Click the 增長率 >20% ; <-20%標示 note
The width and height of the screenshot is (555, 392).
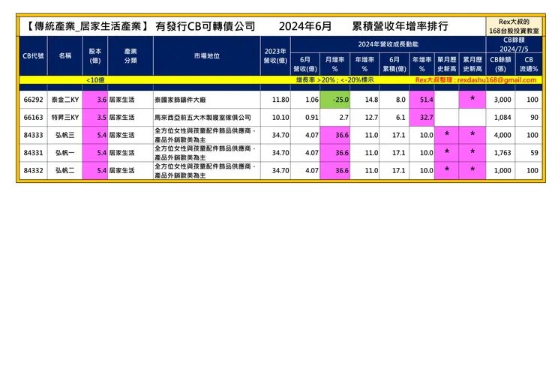point(334,80)
